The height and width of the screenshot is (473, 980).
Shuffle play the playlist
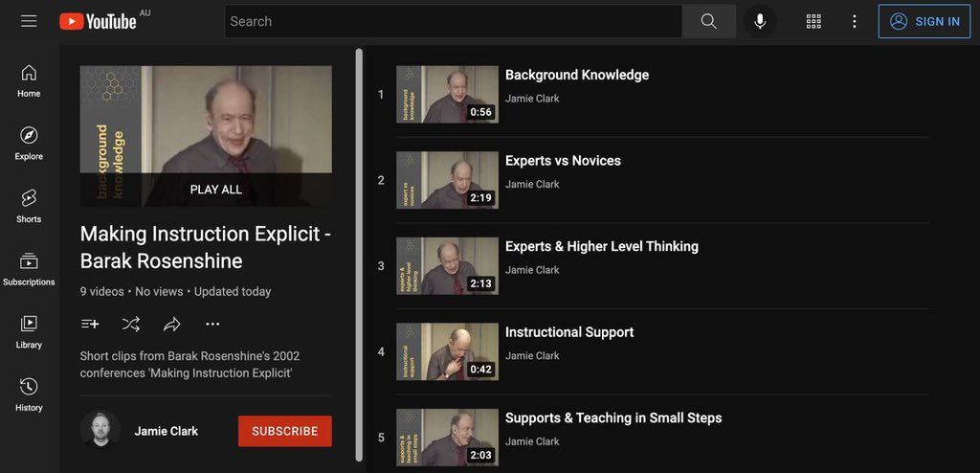pos(130,324)
